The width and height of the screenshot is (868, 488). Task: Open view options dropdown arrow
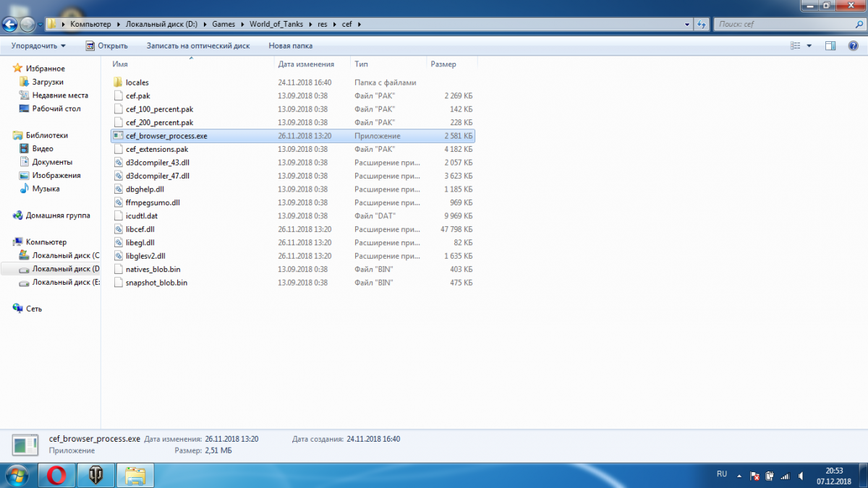click(x=809, y=46)
